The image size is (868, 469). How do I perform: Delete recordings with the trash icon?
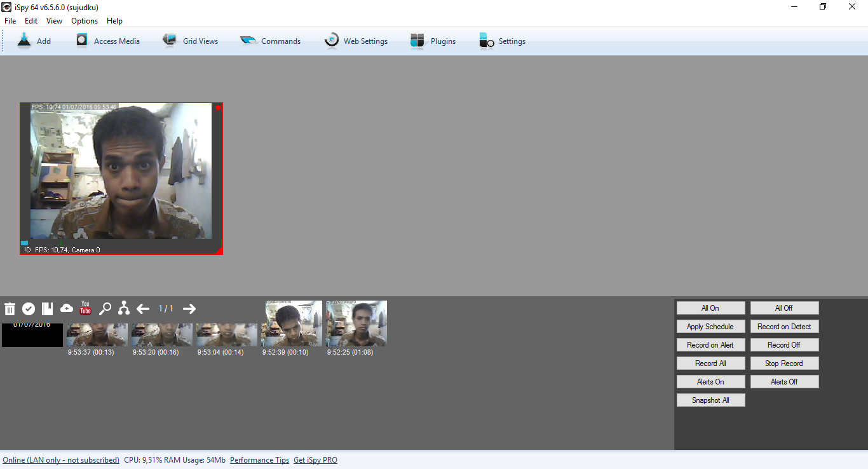point(10,308)
